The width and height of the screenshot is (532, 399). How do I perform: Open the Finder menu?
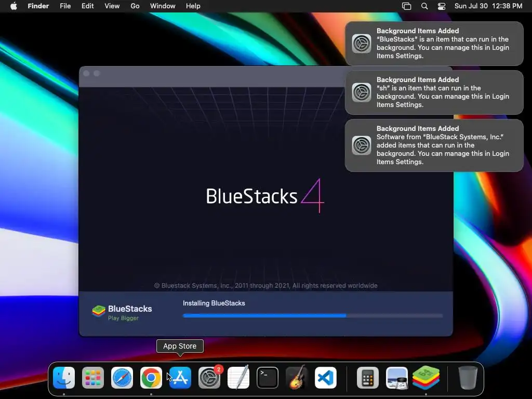pyautogui.click(x=38, y=6)
